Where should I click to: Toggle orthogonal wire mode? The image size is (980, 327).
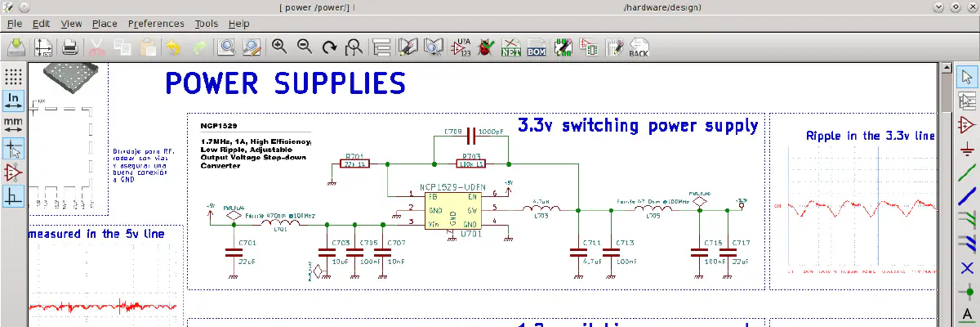(x=13, y=196)
